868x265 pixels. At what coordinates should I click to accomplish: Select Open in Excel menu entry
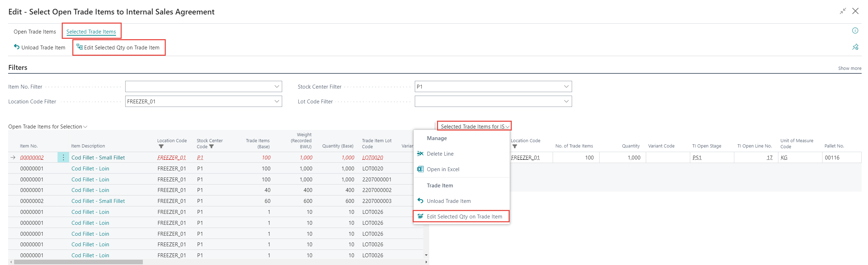[x=443, y=169]
